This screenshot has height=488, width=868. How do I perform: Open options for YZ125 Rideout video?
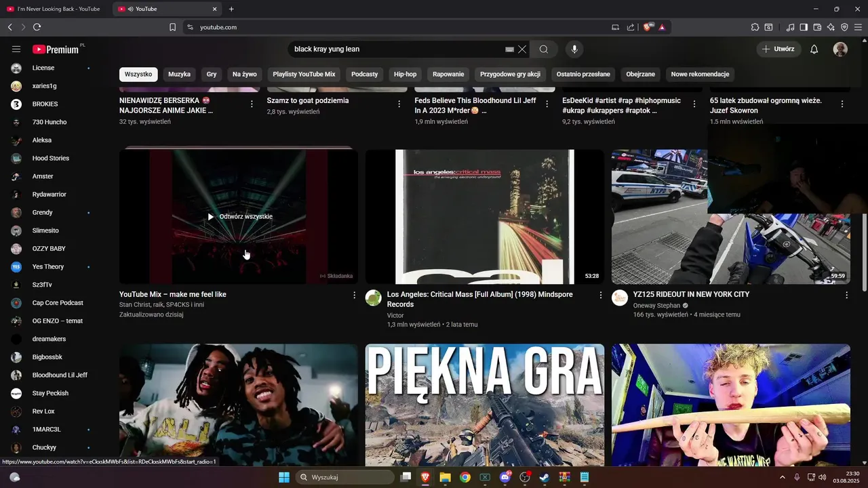pyautogui.click(x=846, y=296)
